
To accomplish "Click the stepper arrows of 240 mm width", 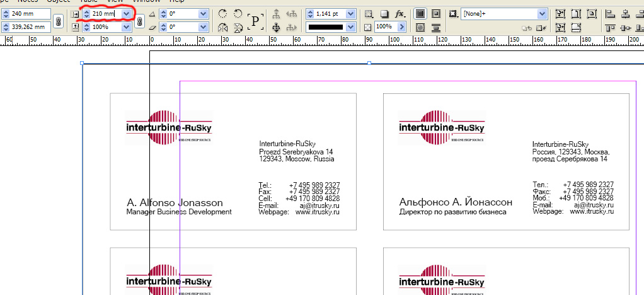I will (x=5, y=14).
